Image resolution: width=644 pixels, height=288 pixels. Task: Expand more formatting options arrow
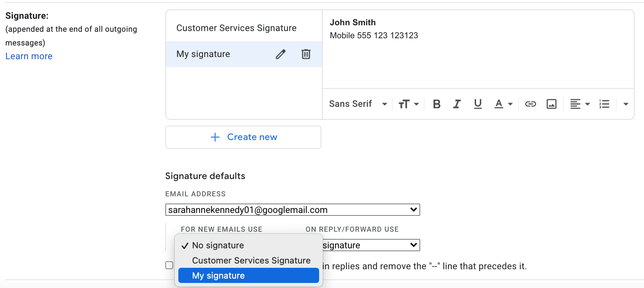coord(626,104)
